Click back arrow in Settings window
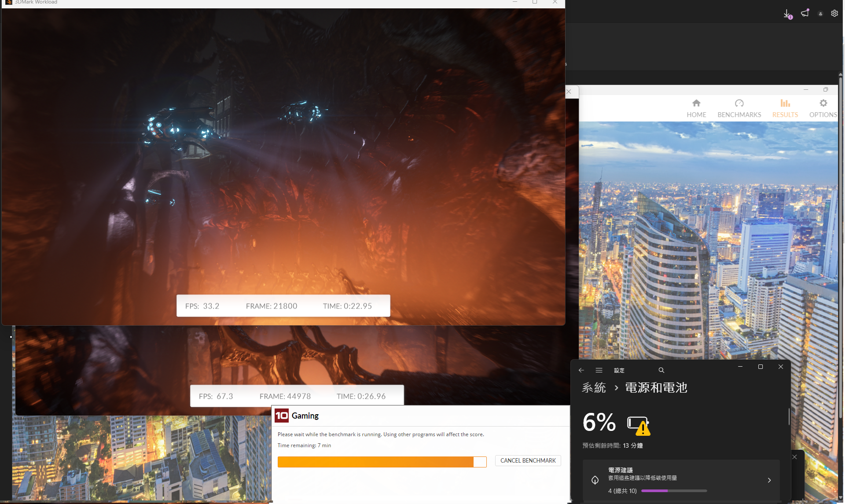 [581, 370]
